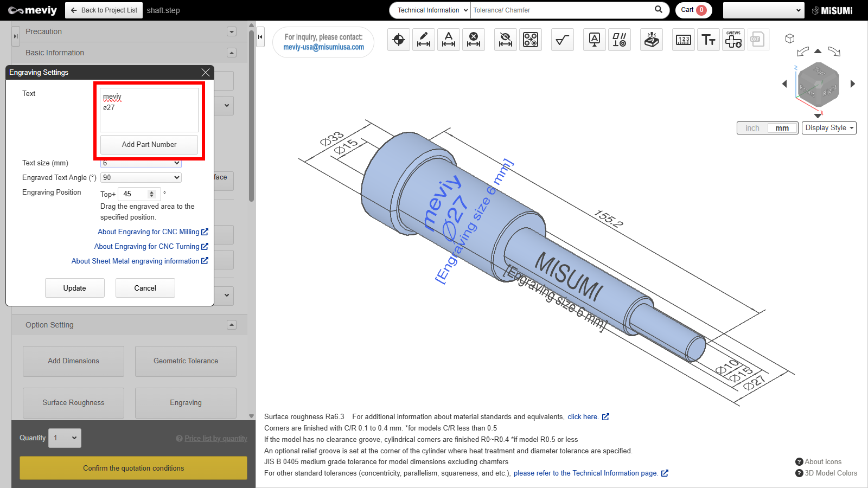Switch units to mm

pos(782,128)
